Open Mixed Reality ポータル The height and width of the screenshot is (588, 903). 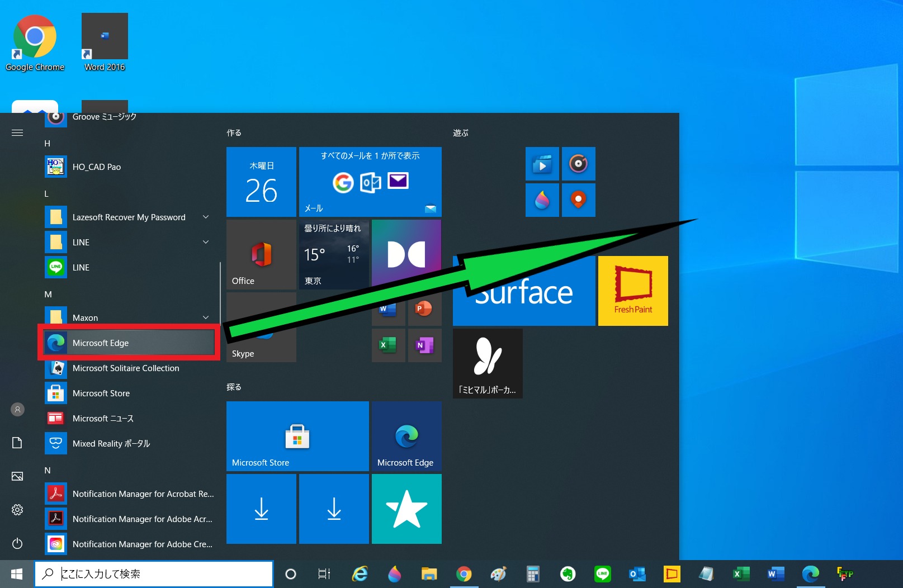click(x=129, y=443)
